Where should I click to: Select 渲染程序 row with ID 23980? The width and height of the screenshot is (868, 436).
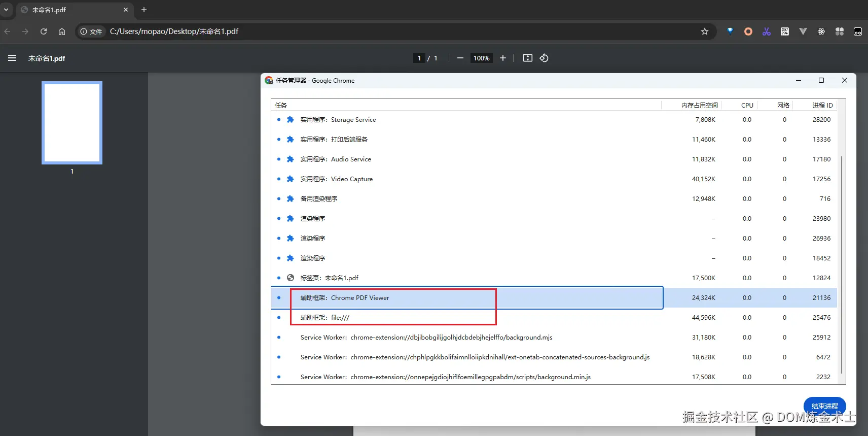tap(554, 219)
